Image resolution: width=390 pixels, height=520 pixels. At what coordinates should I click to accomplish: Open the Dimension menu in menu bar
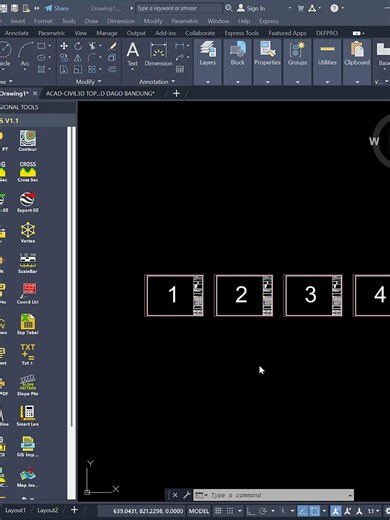(121, 21)
